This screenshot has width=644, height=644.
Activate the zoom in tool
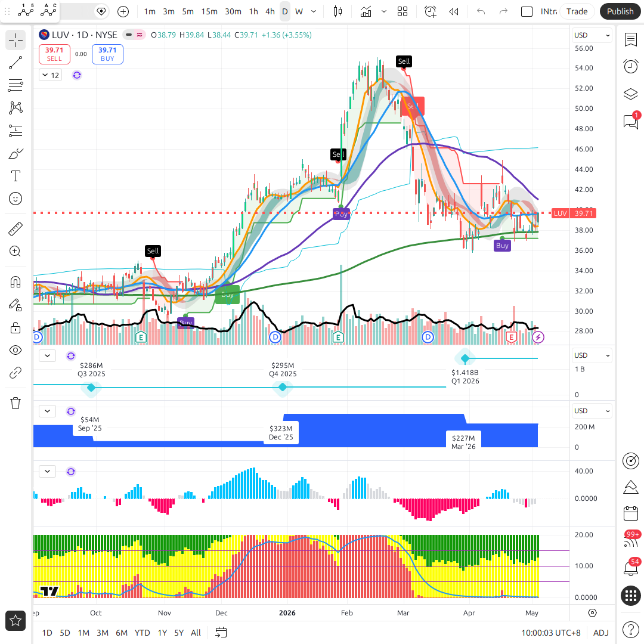pyautogui.click(x=16, y=252)
